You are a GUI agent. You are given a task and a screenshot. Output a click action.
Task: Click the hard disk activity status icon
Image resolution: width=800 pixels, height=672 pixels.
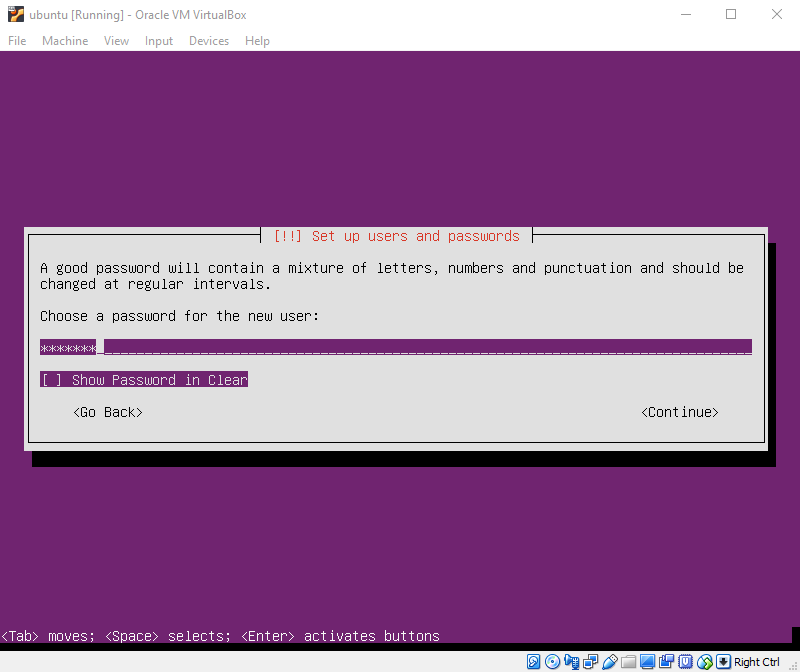click(x=534, y=661)
